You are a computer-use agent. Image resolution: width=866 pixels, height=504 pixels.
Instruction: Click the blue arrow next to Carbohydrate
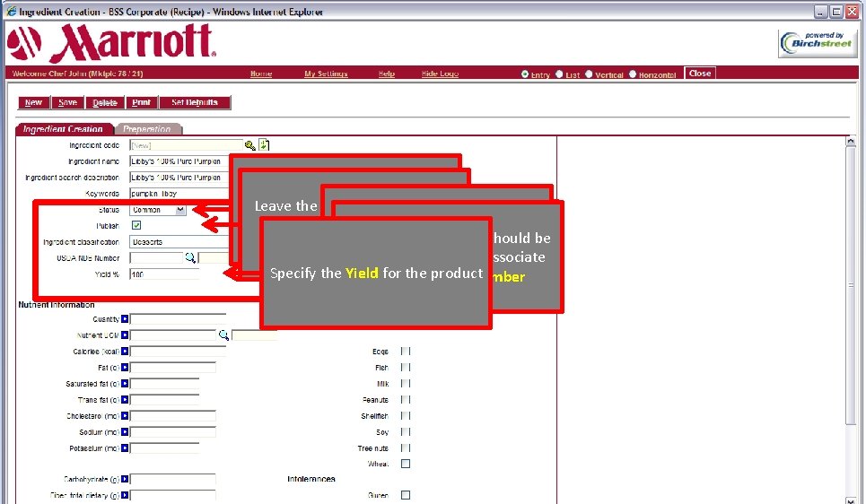tap(125, 479)
